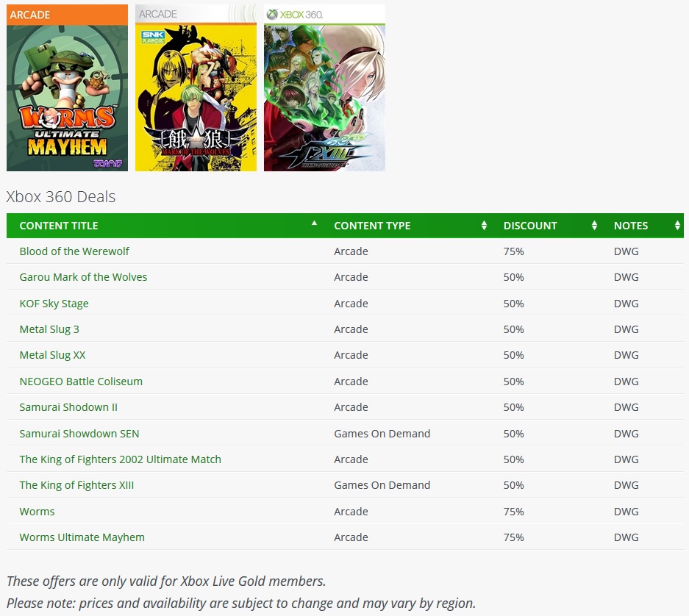Open the Garou Mark of the Wolves cover

pyautogui.click(x=196, y=88)
